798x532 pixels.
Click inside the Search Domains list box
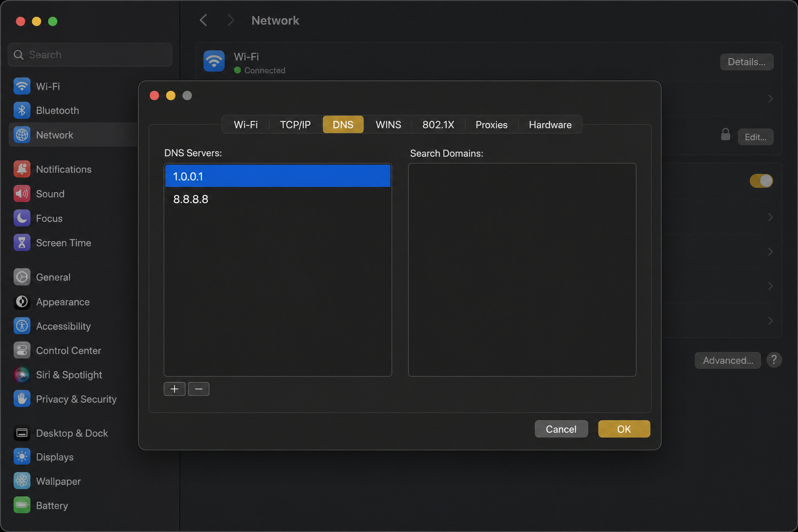(x=522, y=270)
